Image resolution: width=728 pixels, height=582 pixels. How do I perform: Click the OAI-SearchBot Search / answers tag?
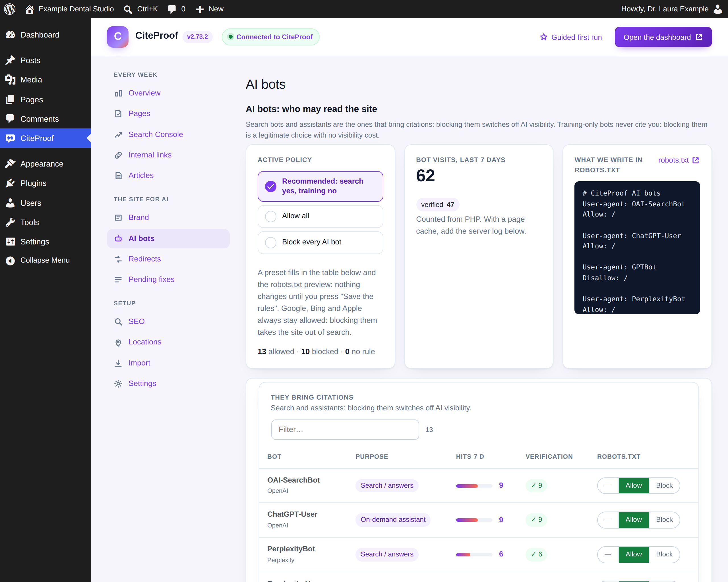[x=387, y=485]
